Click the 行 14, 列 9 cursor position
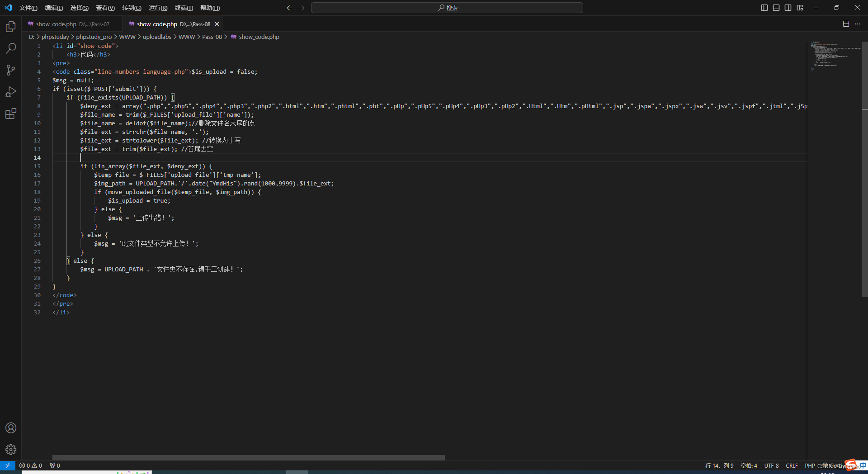Screen dimensions: 868x474 click(719, 465)
